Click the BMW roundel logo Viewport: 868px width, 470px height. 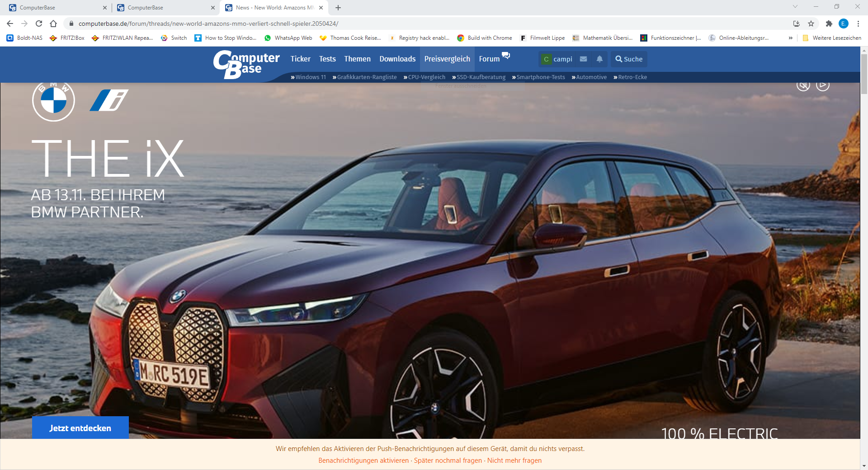[53, 101]
